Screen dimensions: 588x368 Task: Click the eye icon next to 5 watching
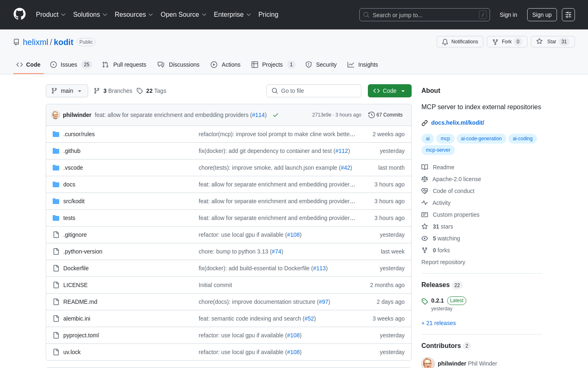(x=425, y=238)
